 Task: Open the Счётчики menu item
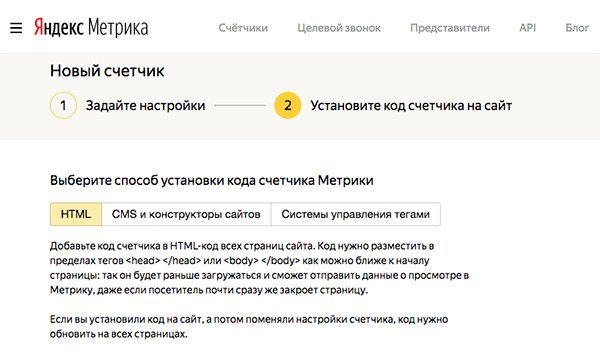(x=243, y=28)
